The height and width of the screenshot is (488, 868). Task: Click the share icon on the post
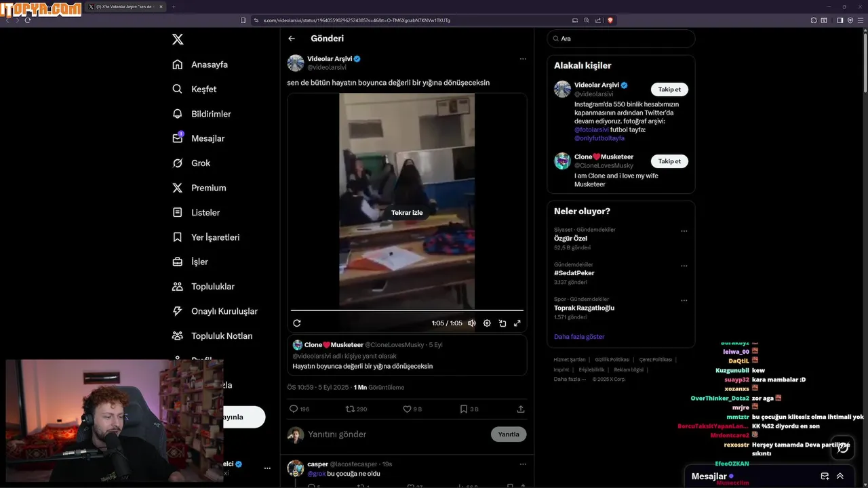[x=521, y=409]
